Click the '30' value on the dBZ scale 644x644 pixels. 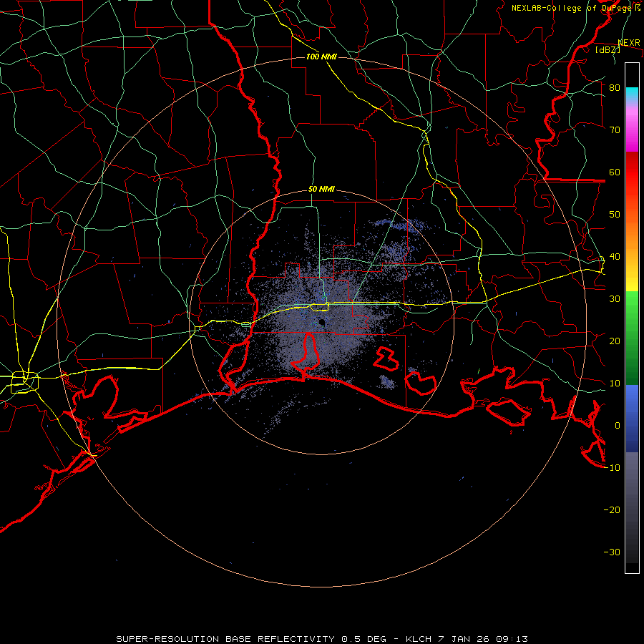pyautogui.click(x=615, y=299)
